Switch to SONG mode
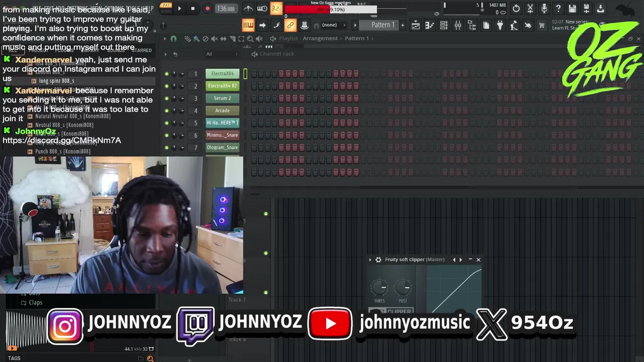644x362 pixels. 166,11
